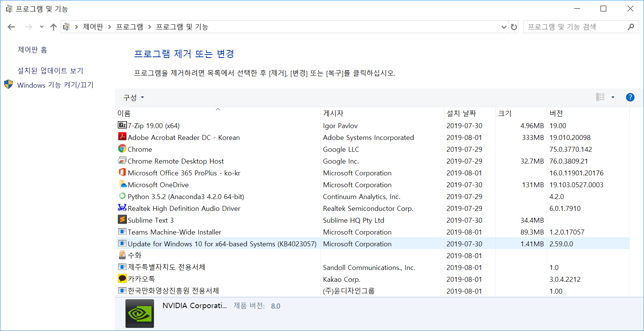Click Sandoll Communications., Inc. cell
Viewport: 644px width, 331px height.
(x=369, y=267)
